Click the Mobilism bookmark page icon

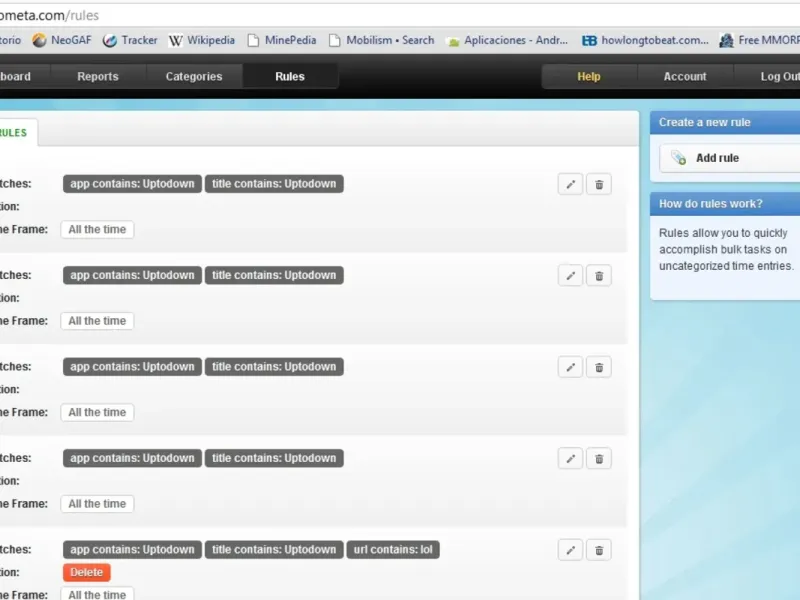pos(334,40)
